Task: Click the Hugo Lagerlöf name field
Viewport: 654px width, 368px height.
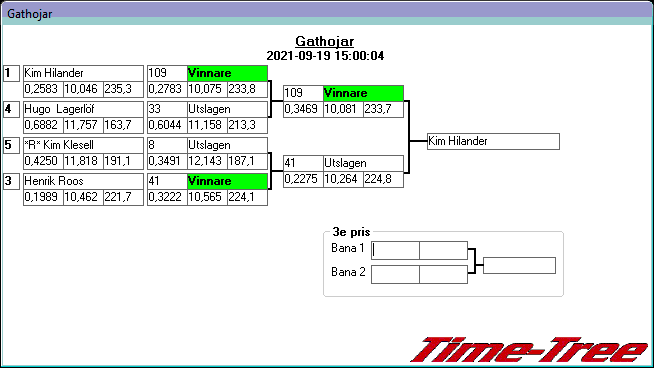Action: 83,109
